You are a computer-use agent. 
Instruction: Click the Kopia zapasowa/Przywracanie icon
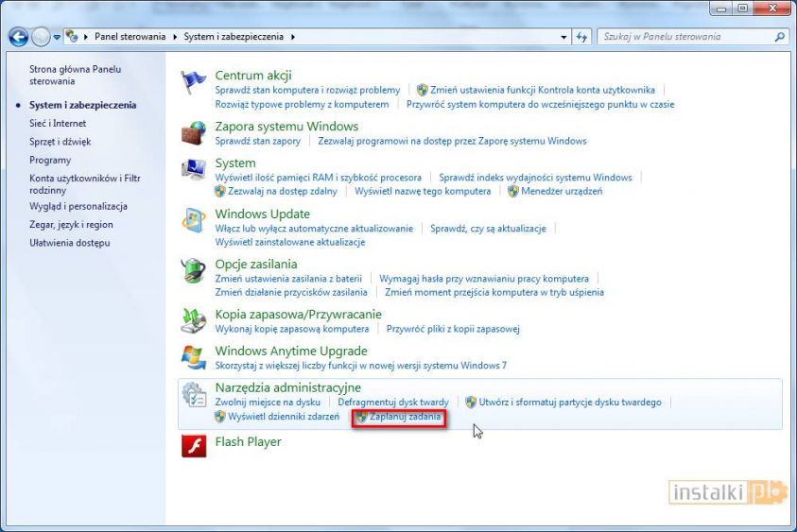[194, 321]
